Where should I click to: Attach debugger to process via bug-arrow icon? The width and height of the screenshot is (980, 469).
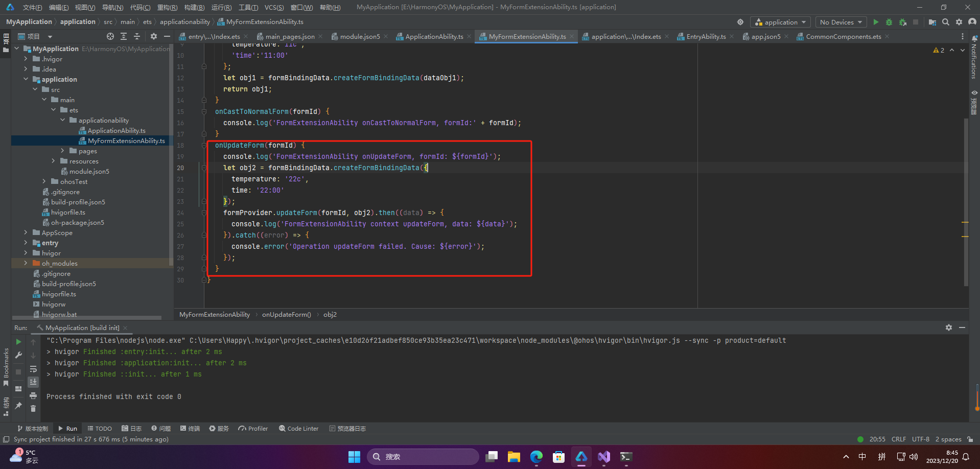coord(903,22)
